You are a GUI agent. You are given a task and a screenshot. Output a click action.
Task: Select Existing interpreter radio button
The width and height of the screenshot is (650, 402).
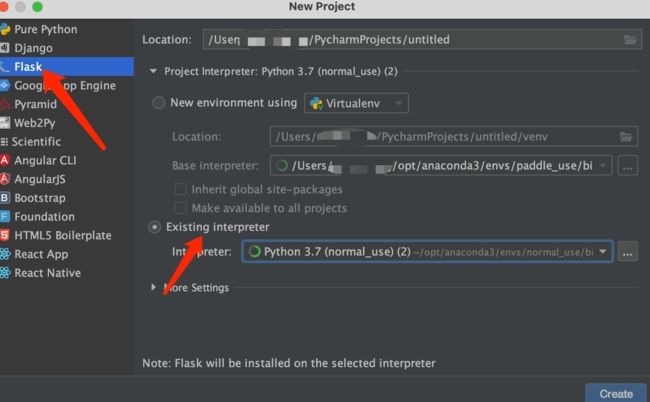click(x=154, y=227)
